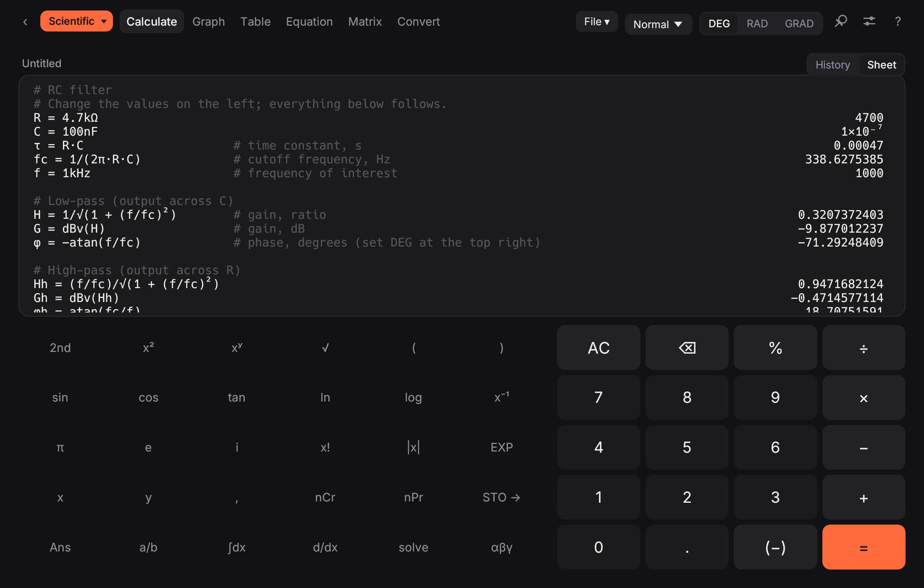Open the Scientific mode dropdown

[x=76, y=21]
